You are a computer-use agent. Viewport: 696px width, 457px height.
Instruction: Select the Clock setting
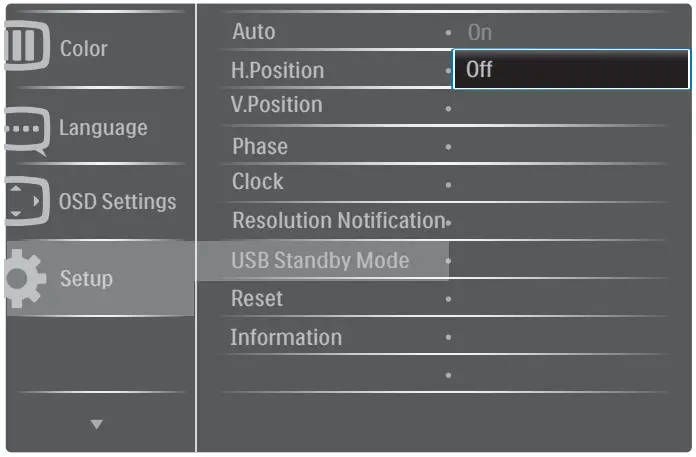point(258,182)
